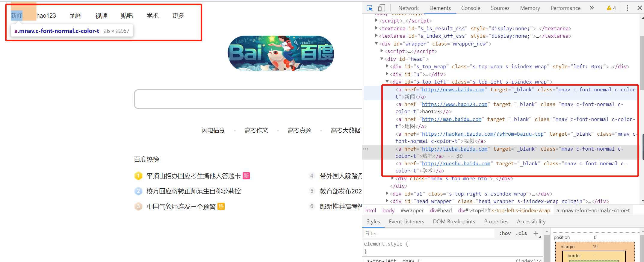
Task: Open the Properties pane tab
Action: pyautogui.click(x=496, y=222)
